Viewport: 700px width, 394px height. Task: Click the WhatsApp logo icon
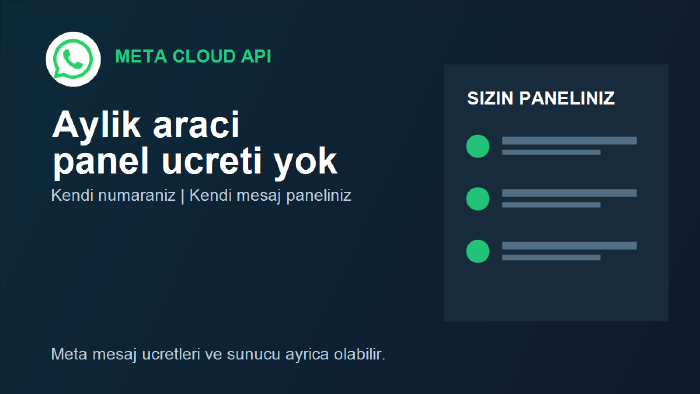73,59
